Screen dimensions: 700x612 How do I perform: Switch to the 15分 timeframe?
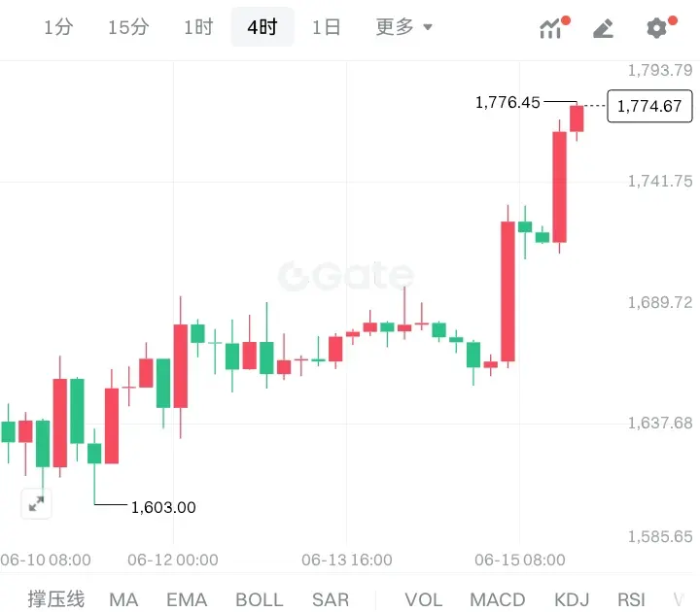128,27
